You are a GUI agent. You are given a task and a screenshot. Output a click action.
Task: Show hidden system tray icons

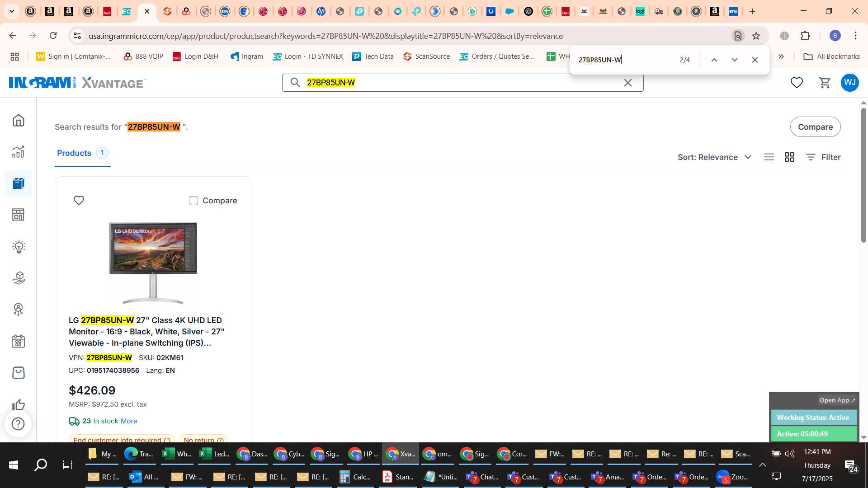point(762,465)
